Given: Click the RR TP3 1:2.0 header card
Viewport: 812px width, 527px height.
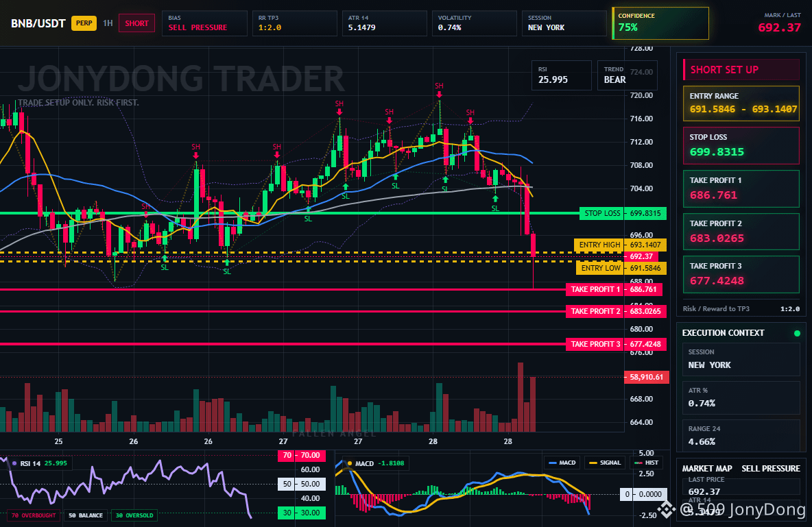Looking at the screenshot, I should click(295, 23).
